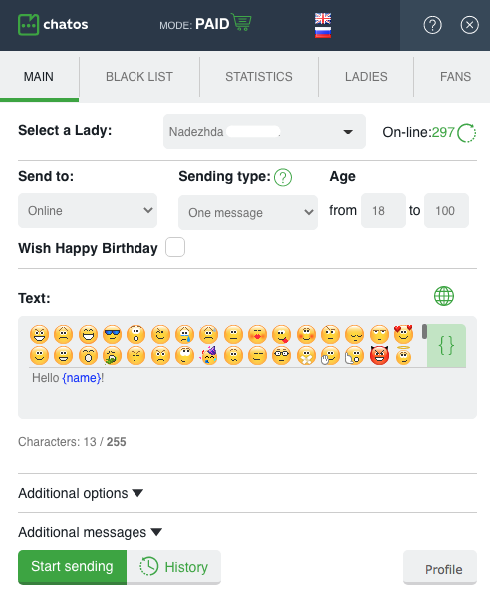Screen dimensions: 490x594
Task: Switch to the STATISTICS tab
Action: point(259,77)
